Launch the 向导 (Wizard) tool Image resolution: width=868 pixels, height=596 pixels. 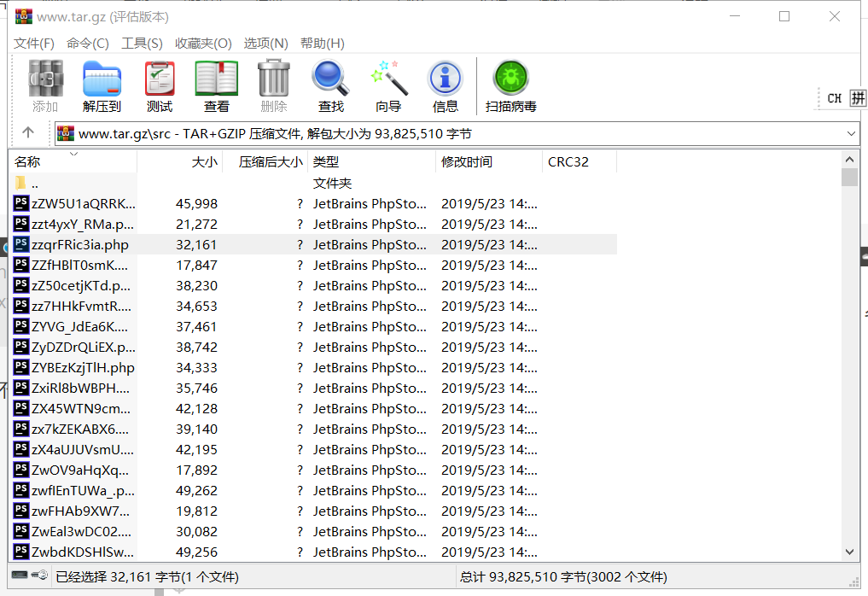tap(387, 85)
